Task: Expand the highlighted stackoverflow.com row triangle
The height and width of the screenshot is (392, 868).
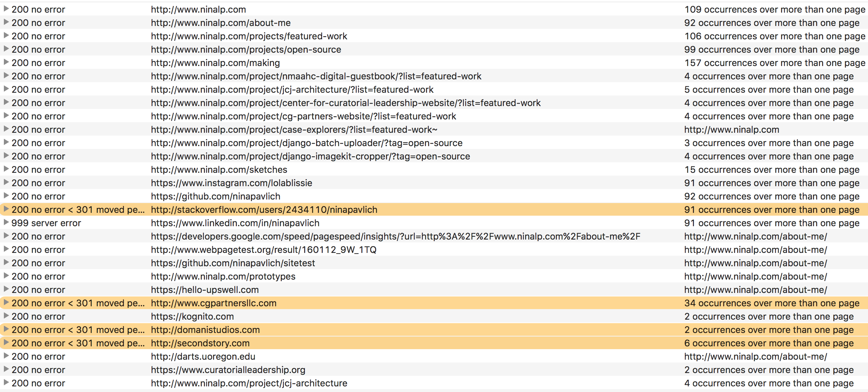Action: 6,209
